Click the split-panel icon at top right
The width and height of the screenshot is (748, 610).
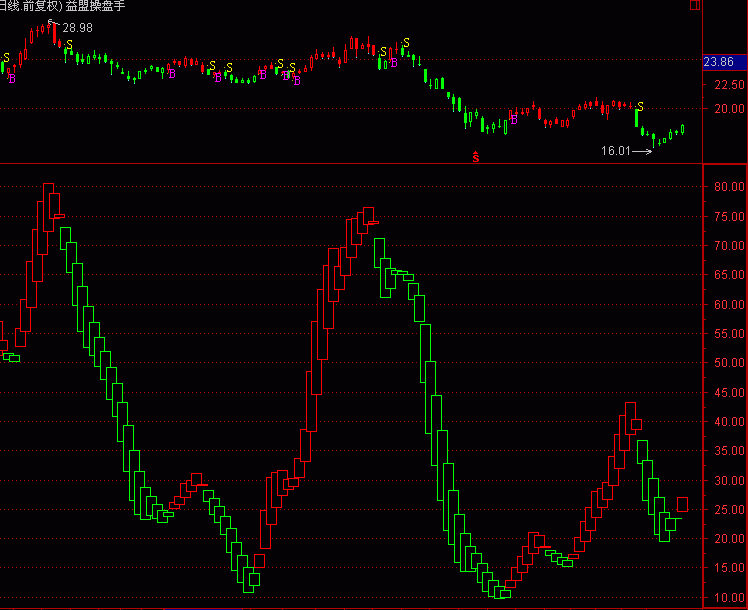[x=695, y=5]
